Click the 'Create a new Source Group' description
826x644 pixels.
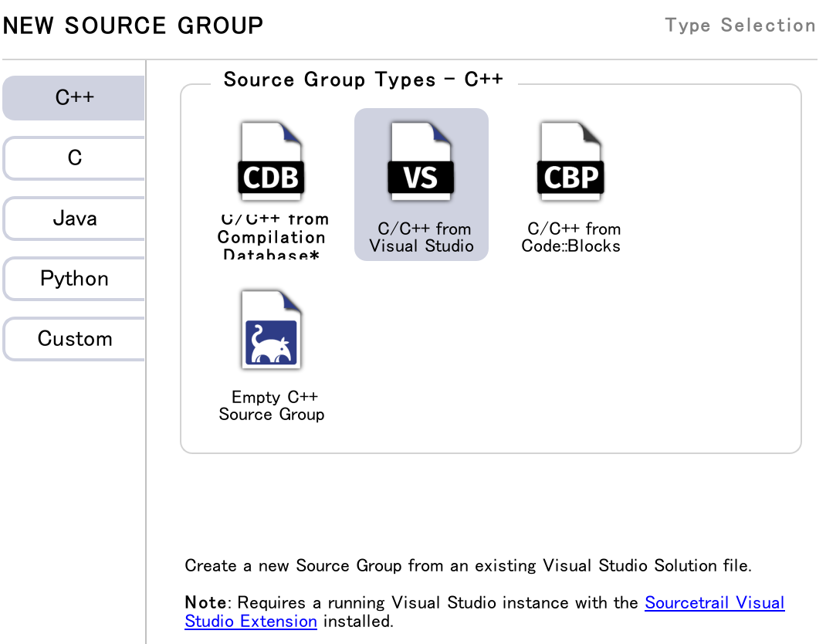tap(468, 565)
